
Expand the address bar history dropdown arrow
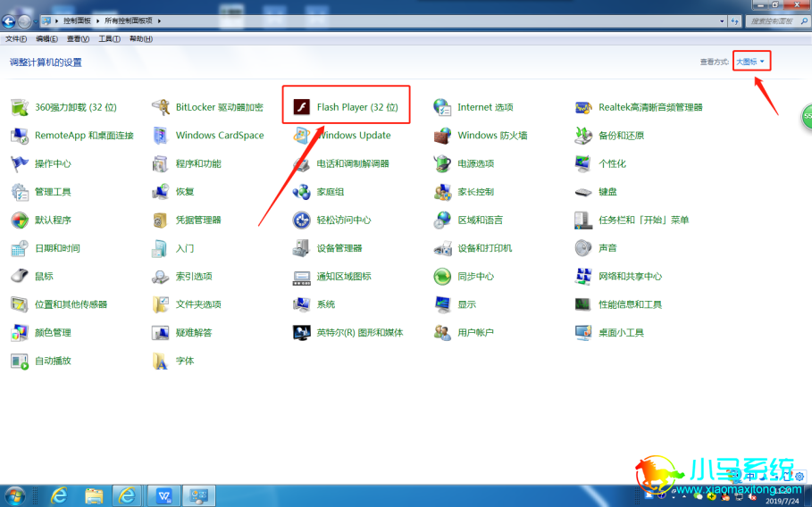[722, 21]
